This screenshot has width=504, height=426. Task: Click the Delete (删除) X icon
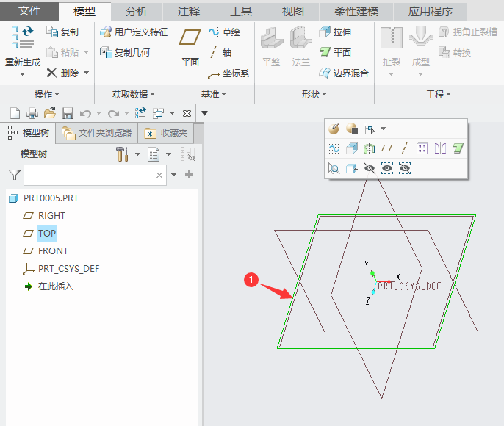[51, 73]
